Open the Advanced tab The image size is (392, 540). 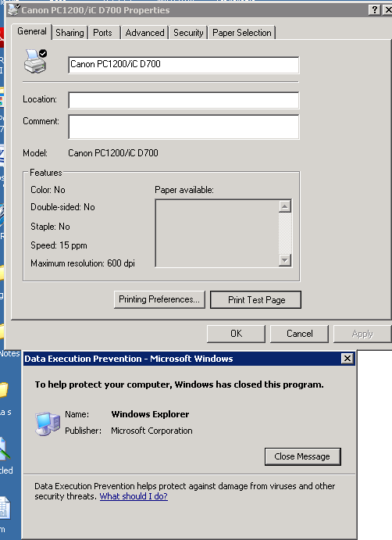pos(144,33)
